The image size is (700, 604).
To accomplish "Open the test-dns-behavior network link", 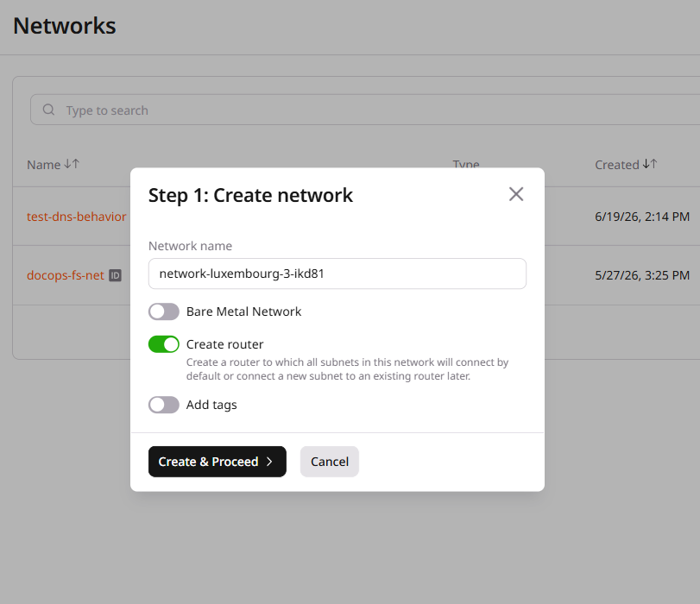I will coord(76,217).
